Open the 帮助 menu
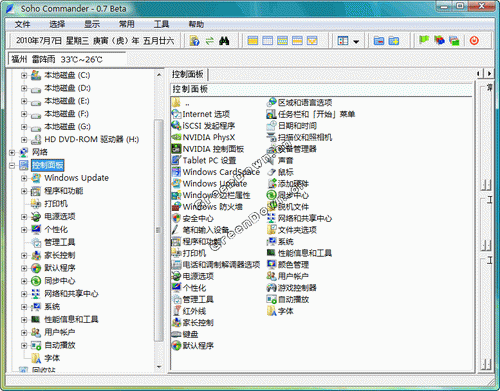The width and height of the screenshot is (500, 391). [x=196, y=24]
